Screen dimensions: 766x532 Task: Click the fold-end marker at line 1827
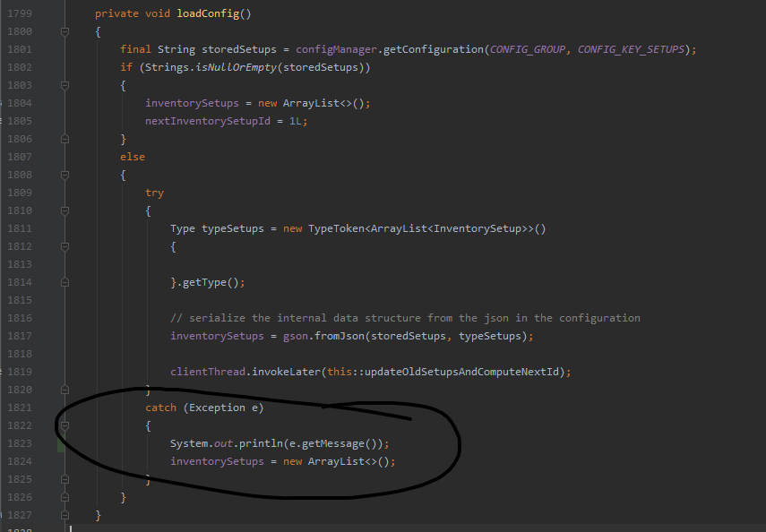click(63, 514)
